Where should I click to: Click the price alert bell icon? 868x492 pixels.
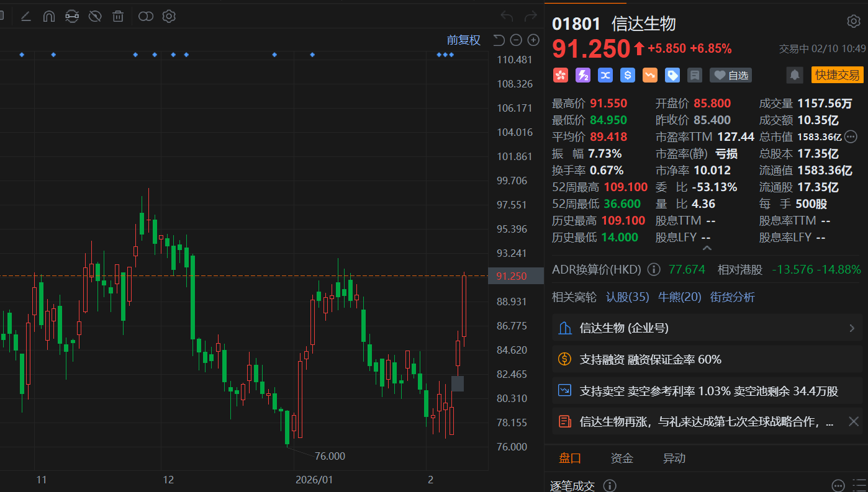coord(795,74)
